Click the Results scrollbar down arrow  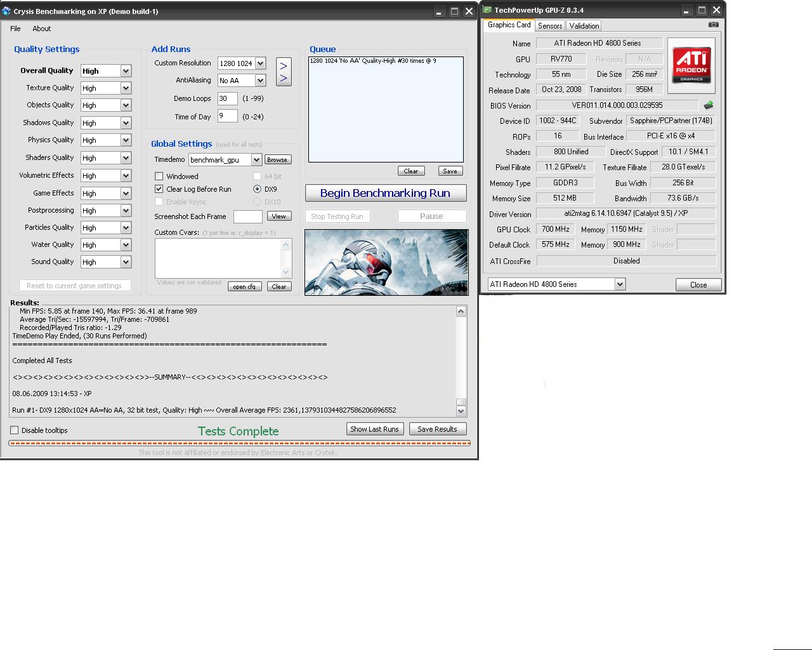461,411
